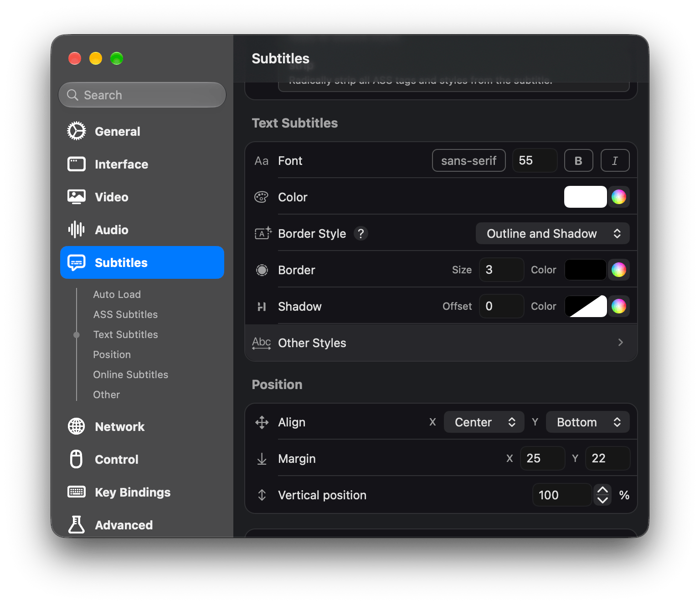The image size is (700, 605).
Task: Click the white text Color swatch
Action: click(586, 197)
